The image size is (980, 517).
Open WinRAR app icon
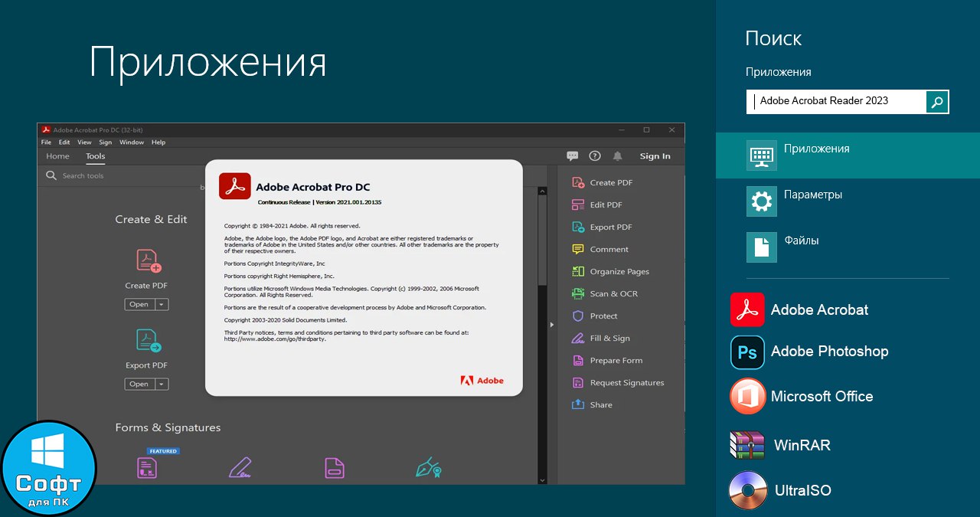747,445
